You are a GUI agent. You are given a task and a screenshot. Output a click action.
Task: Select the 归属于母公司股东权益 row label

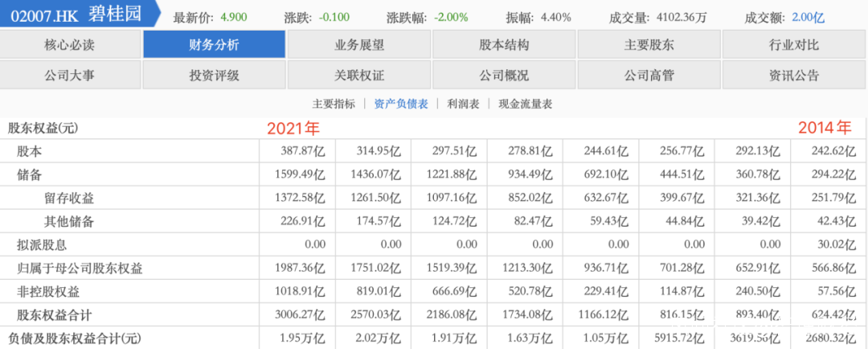[80, 269]
